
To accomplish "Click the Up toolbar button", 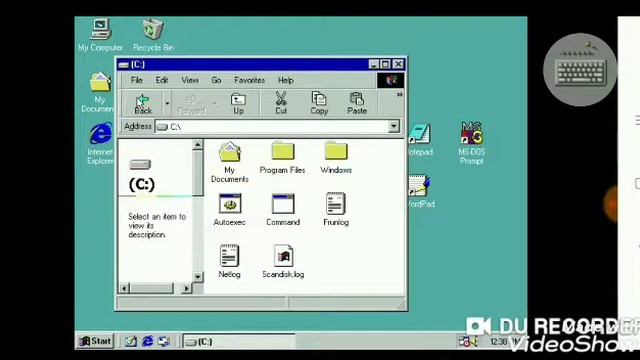I will pos(238,104).
